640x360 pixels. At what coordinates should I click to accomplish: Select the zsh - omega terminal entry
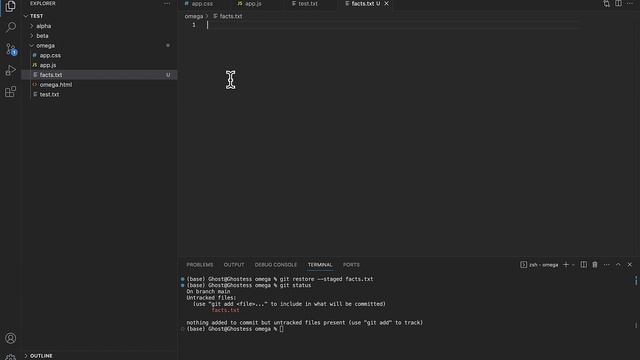click(539, 265)
